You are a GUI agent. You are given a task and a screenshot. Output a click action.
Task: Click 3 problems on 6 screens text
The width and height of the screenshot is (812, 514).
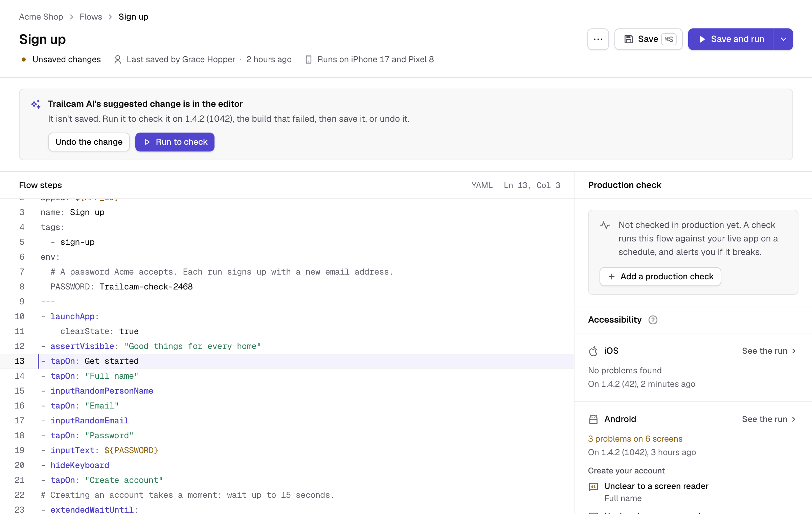point(635,439)
